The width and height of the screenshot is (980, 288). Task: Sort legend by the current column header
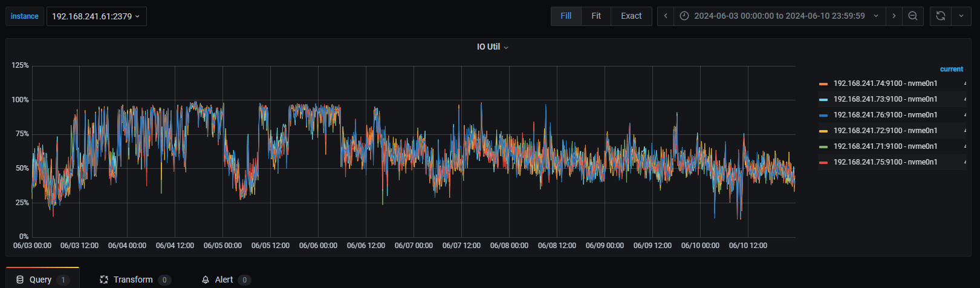click(x=951, y=69)
